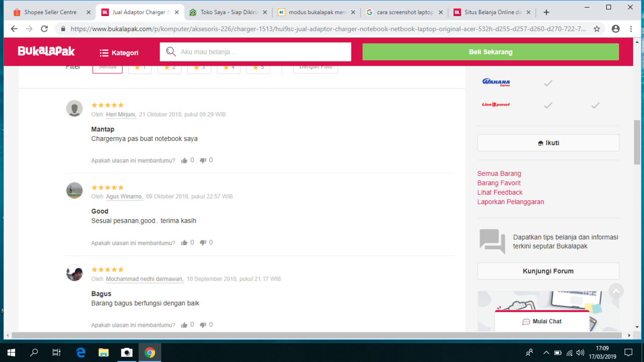Click the browser back arrow
This screenshot has height=362, width=644.
[14, 29]
